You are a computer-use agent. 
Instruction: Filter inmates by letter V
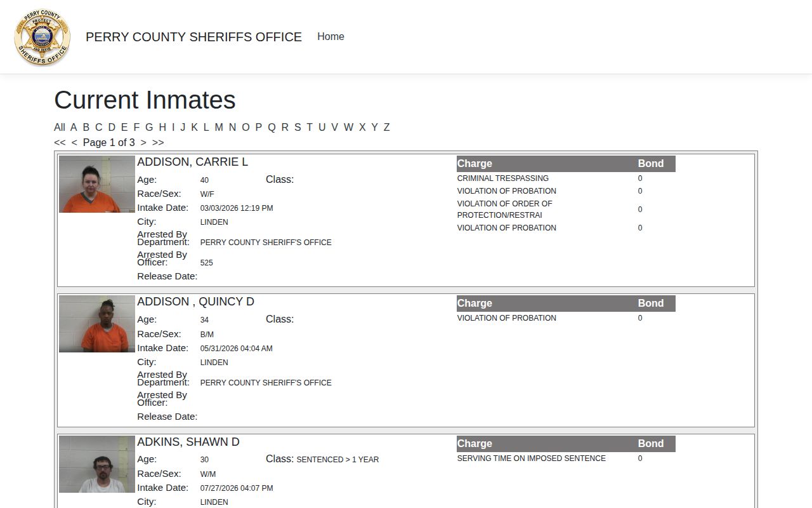pos(334,127)
